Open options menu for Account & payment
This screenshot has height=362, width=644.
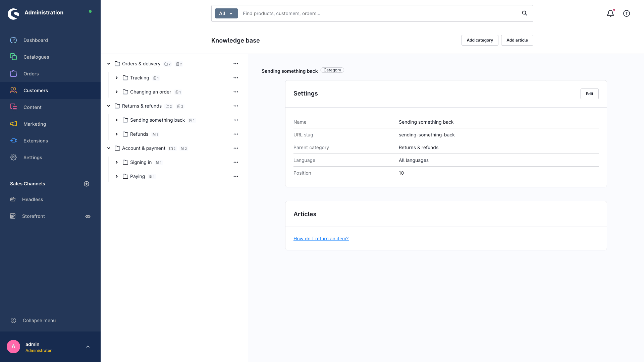236,148
